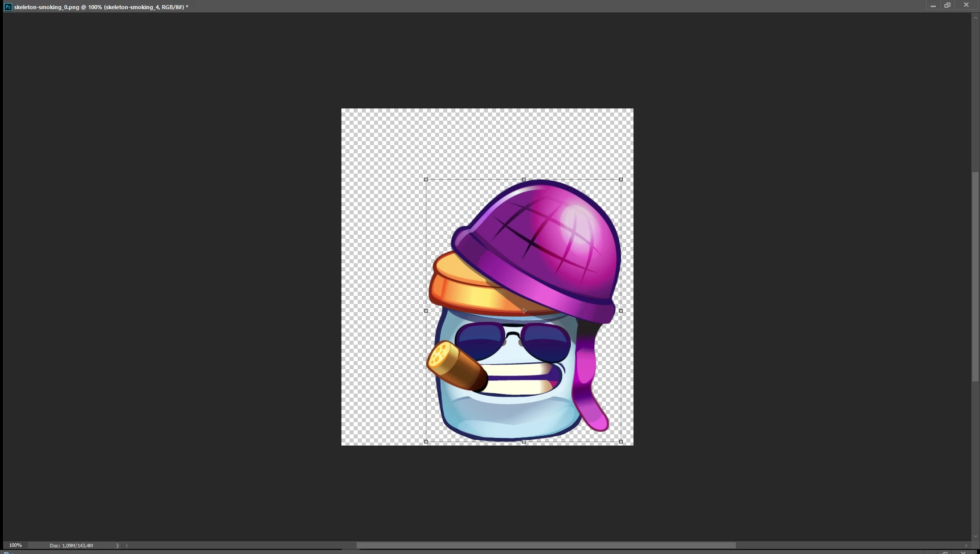Click the top-right transform handle
The image size is (980, 554).
click(x=621, y=180)
